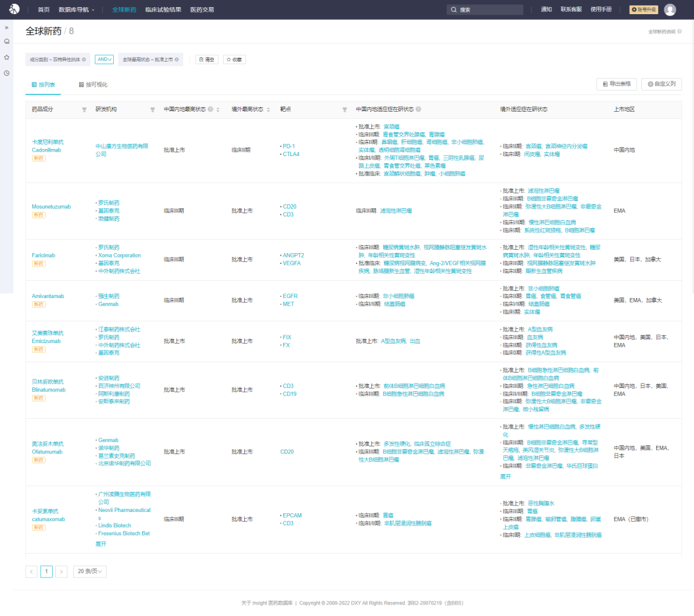Screen dimensions: 694x616
Task: Click 新药 tag under Amivantamab
Action: 39,304
